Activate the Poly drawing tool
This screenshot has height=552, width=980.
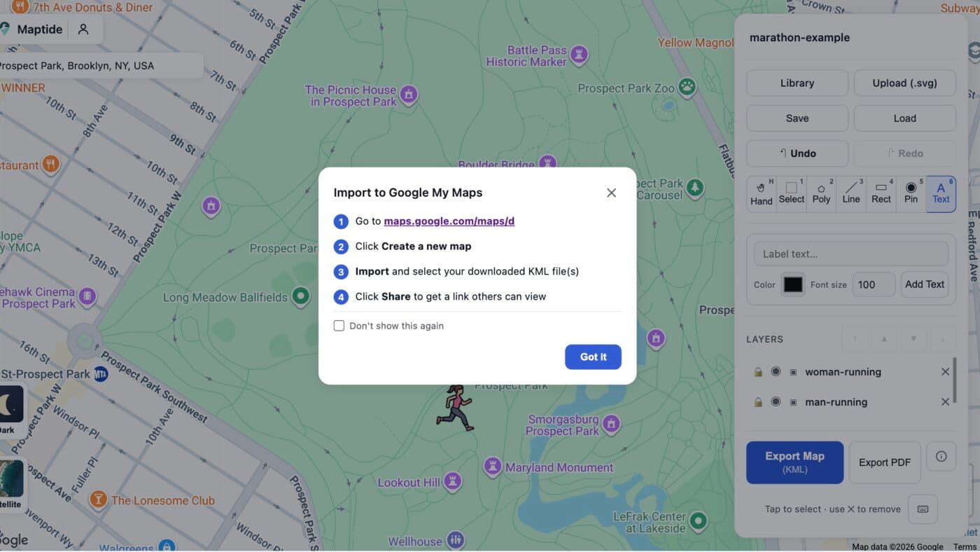821,193
